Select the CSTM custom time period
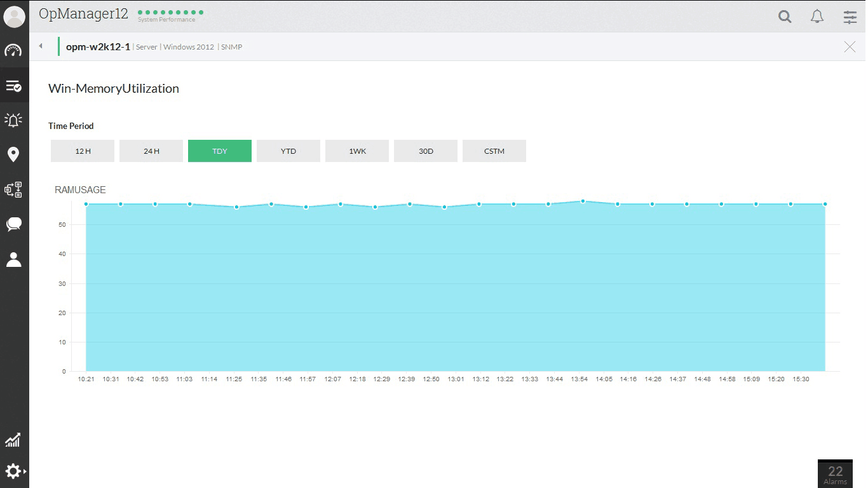 (x=494, y=151)
